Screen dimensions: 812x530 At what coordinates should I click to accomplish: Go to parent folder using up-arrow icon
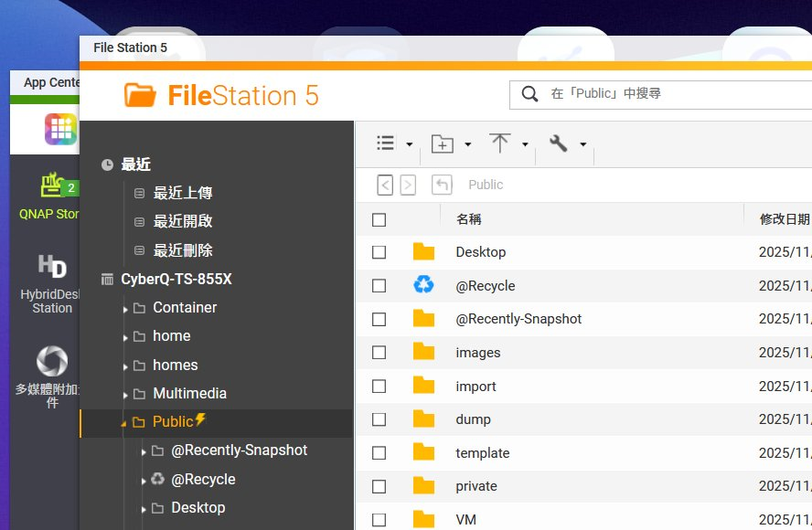click(443, 185)
